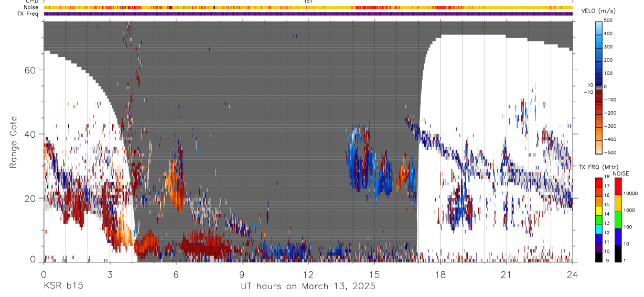
Task: Click the 'TX Freq' row label above the plot
Action: click(28, 14)
